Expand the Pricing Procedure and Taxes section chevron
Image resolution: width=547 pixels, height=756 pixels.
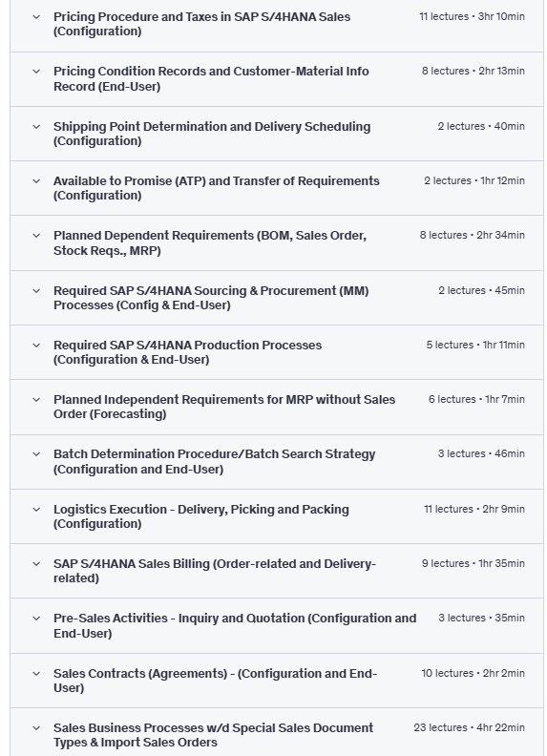coord(36,17)
